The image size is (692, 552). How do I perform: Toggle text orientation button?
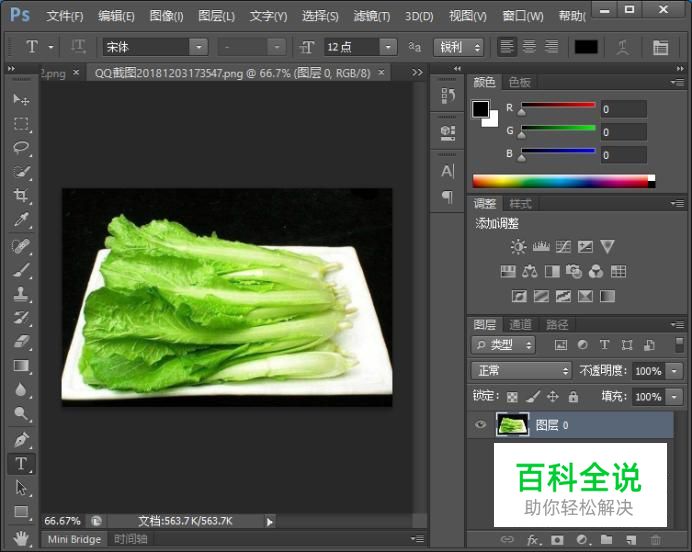(78, 46)
